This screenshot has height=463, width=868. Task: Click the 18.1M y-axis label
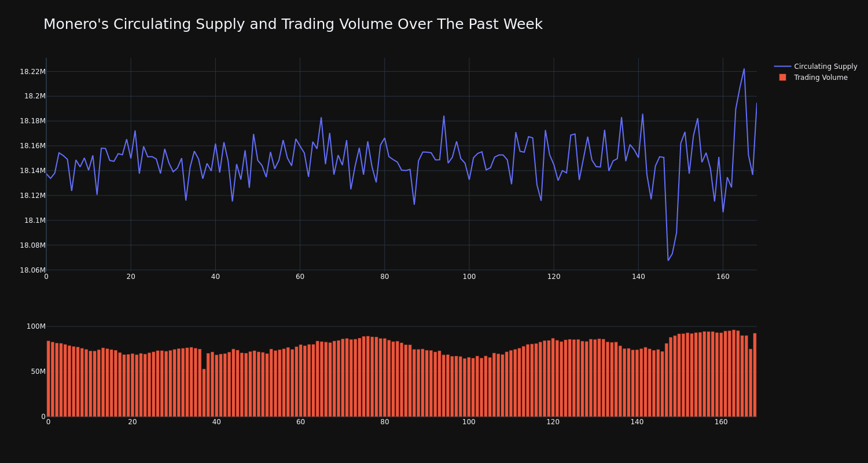(35, 221)
